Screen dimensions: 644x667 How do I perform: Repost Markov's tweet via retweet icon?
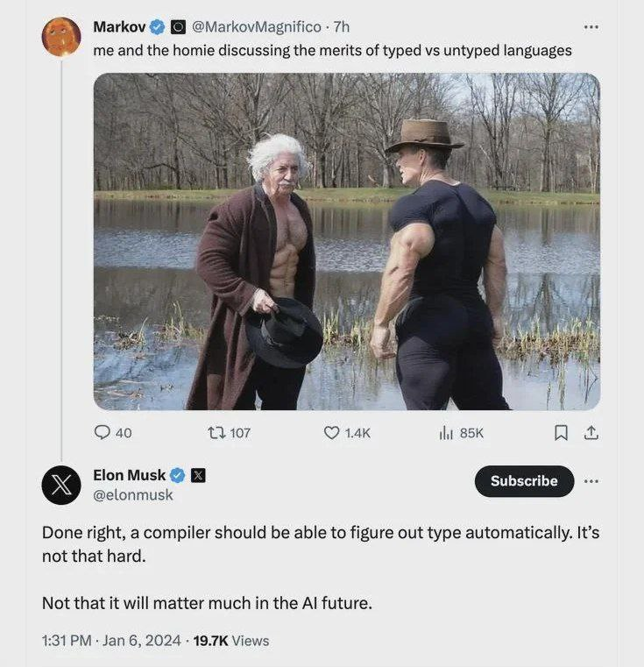pos(216,432)
